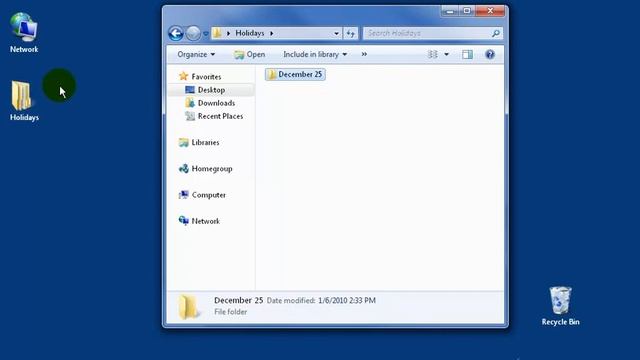The height and width of the screenshot is (360, 640).
Task: Refresh the Holidays folder view
Action: (x=351, y=33)
